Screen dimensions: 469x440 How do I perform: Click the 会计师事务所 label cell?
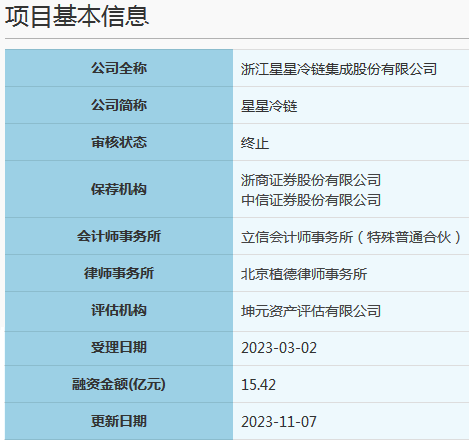119,236
